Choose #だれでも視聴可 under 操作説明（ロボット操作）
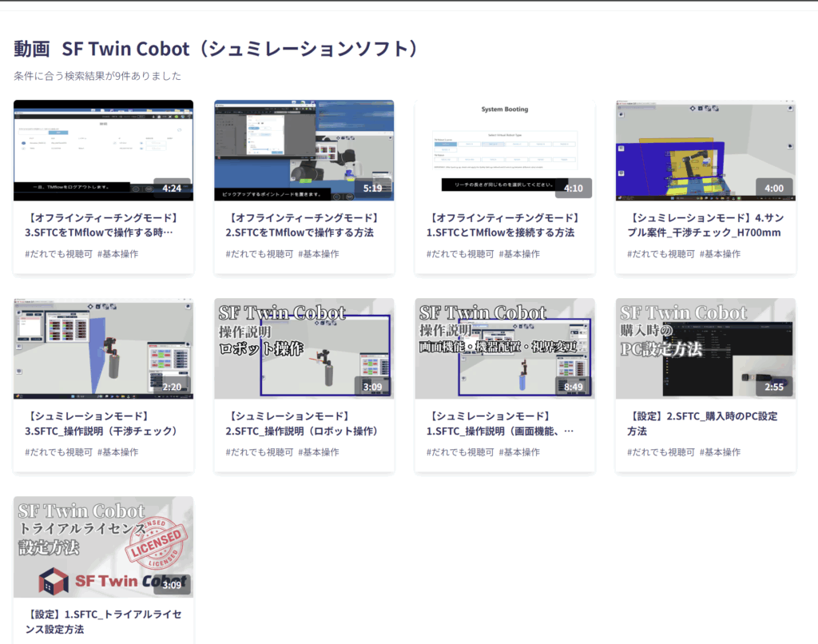The image size is (818, 644). pyautogui.click(x=260, y=452)
